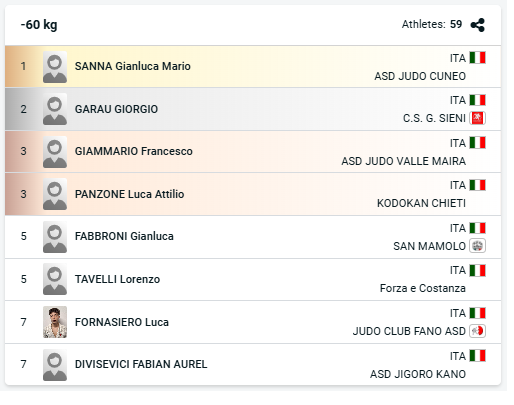Click the avatar placeholder for TAVELLI Lorenzo

point(55,279)
